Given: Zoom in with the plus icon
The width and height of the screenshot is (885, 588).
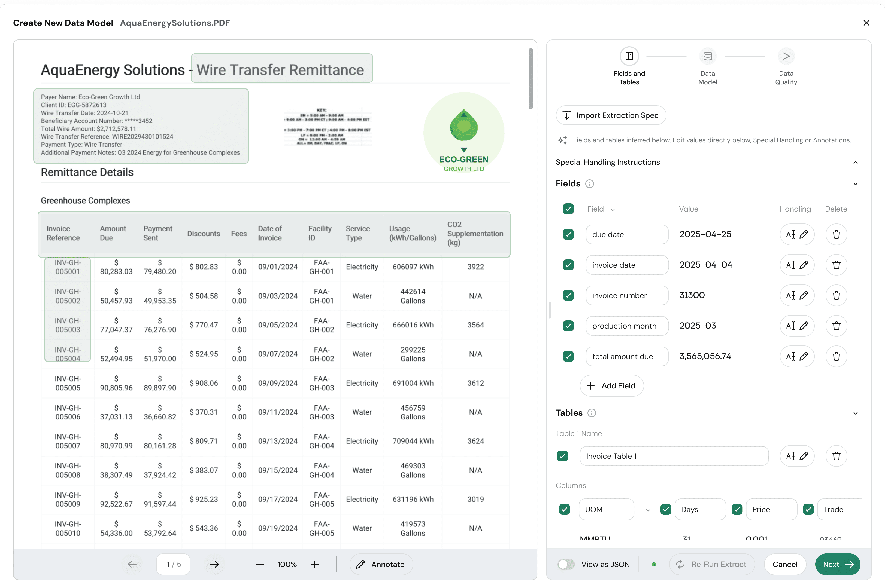Looking at the screenshot, I should (314, 564).
